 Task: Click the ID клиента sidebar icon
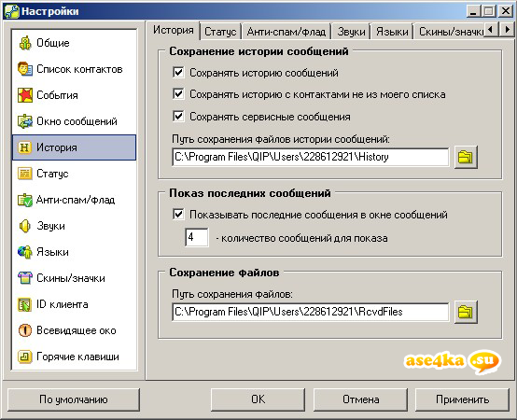(25, 304)
